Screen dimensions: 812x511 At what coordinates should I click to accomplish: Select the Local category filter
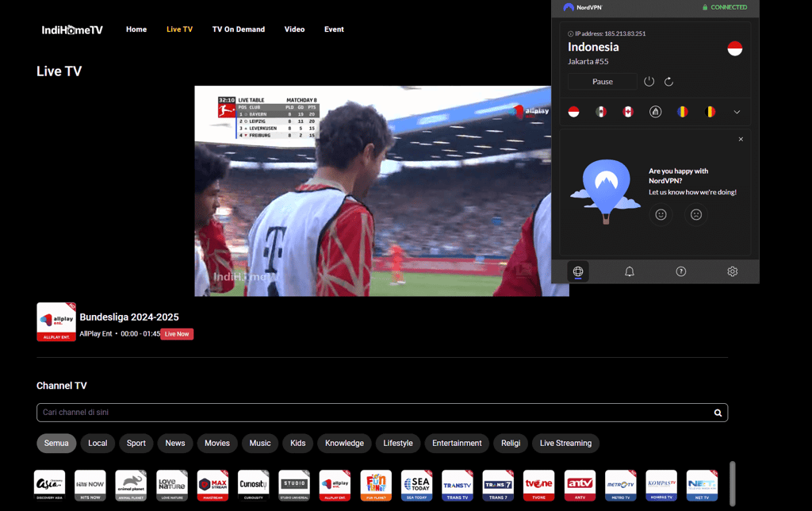point(98,443)
